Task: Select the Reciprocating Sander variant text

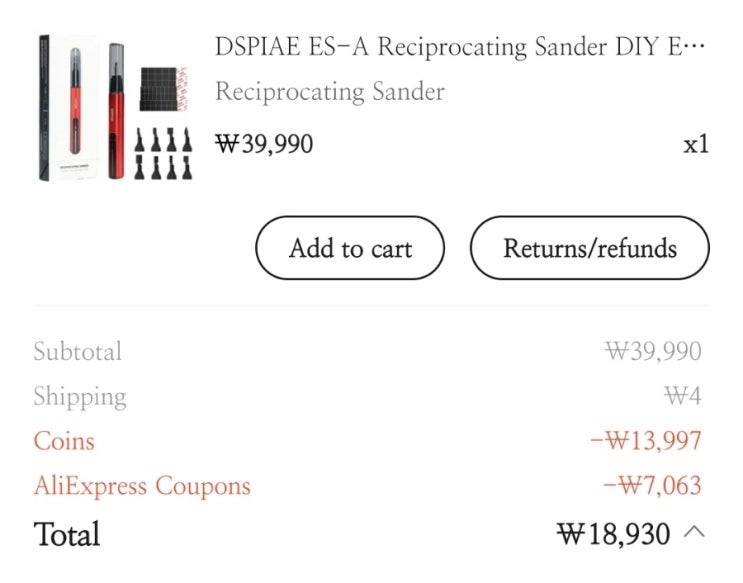Action: point(330,91)
